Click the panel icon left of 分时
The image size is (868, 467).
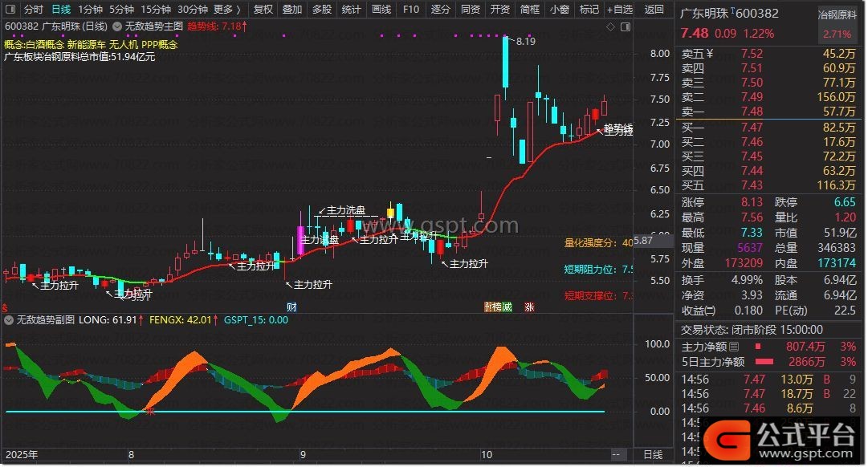(x=10, y=10)
